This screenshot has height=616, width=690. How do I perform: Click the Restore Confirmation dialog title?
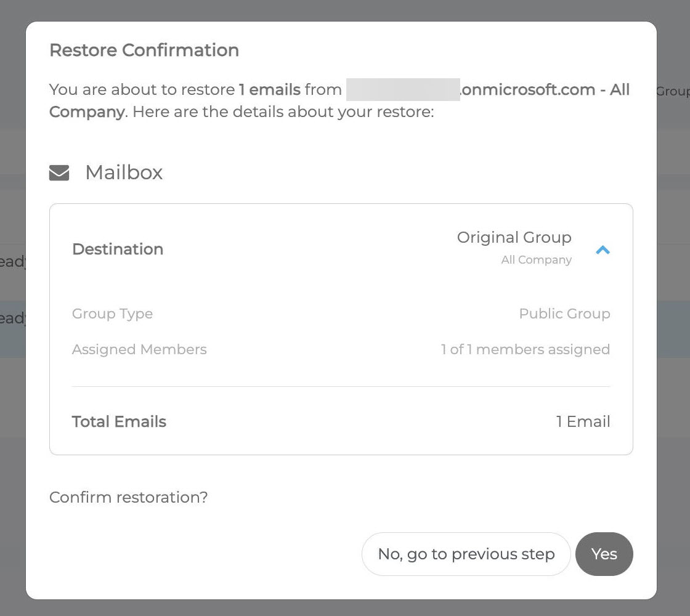click(144, 50)
